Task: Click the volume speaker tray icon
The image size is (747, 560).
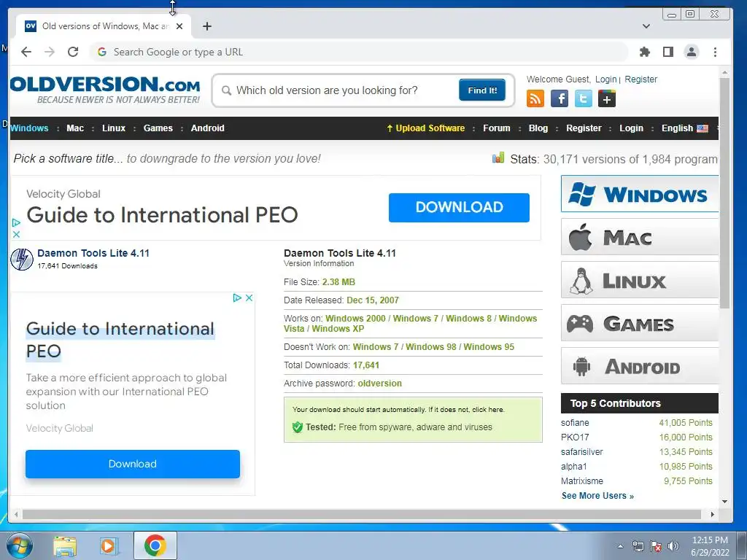Action: point(673,546)
